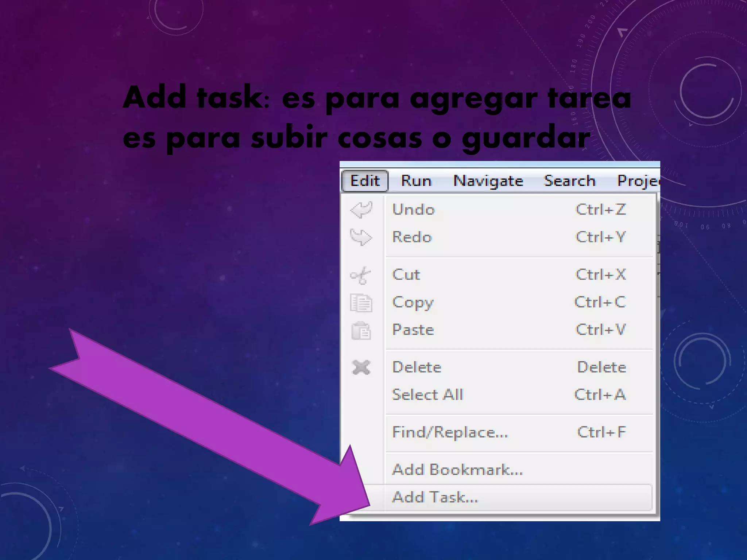The image size is (747, 560).
Task: Choose Select All menu entry
Action: click(x=519, y=395)
